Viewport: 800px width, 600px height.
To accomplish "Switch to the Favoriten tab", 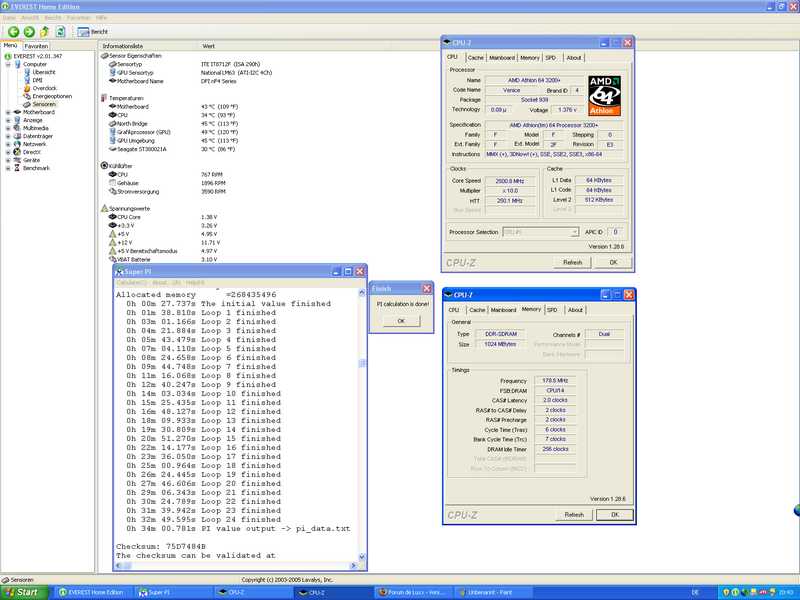I will (x=36, y=46).
